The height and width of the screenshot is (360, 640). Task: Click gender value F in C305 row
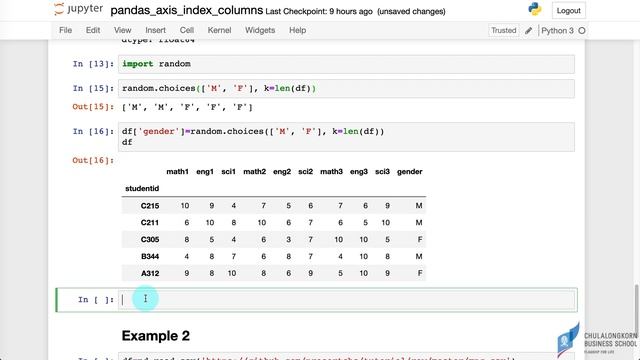(420, 240)
